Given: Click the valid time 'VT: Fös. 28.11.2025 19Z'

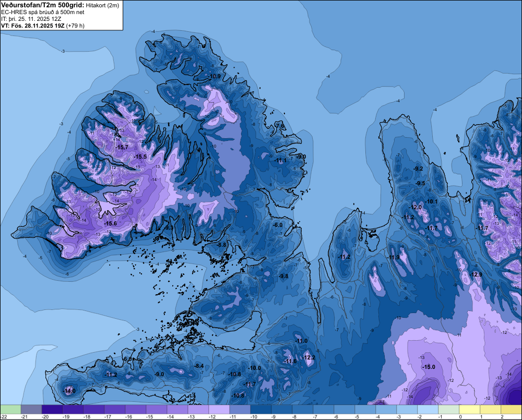Looking at the screenshot, I should tap(32, 26).
